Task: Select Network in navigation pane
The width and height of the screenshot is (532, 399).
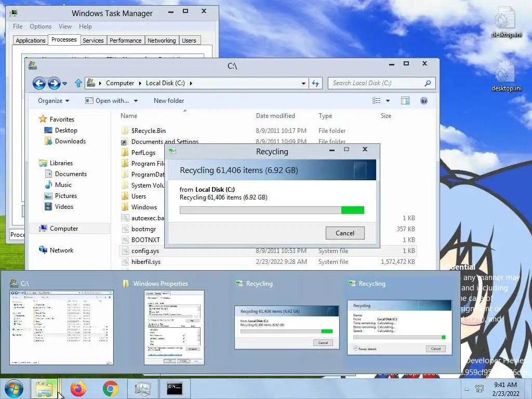Action: [56, 250]
